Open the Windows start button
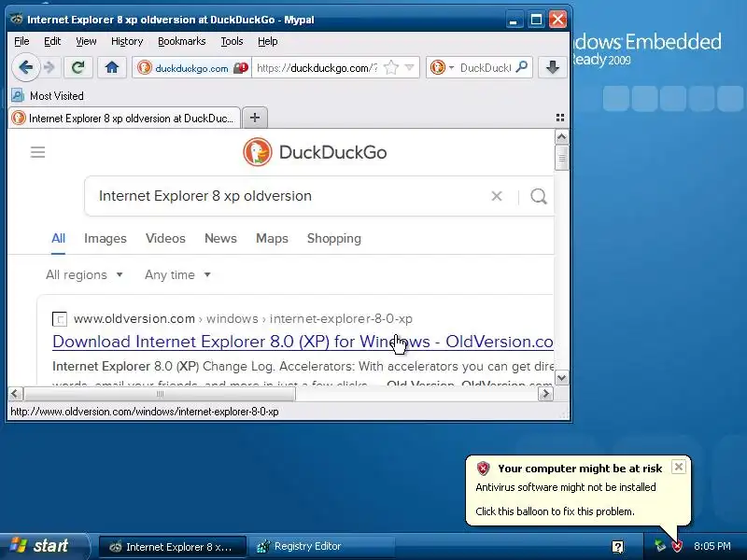This screenshot has width=747, height=560. pos(44,546)
